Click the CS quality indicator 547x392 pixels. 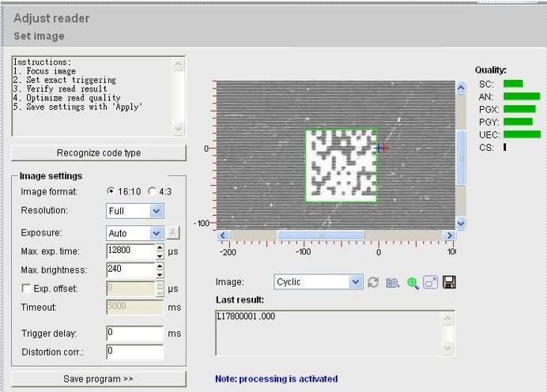click(x=504, y=147)
